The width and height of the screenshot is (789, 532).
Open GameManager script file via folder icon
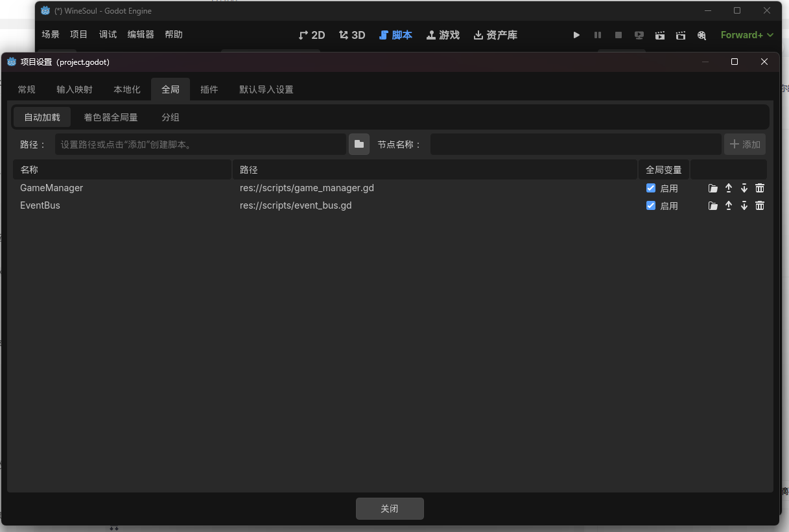(x=713, y=189)
